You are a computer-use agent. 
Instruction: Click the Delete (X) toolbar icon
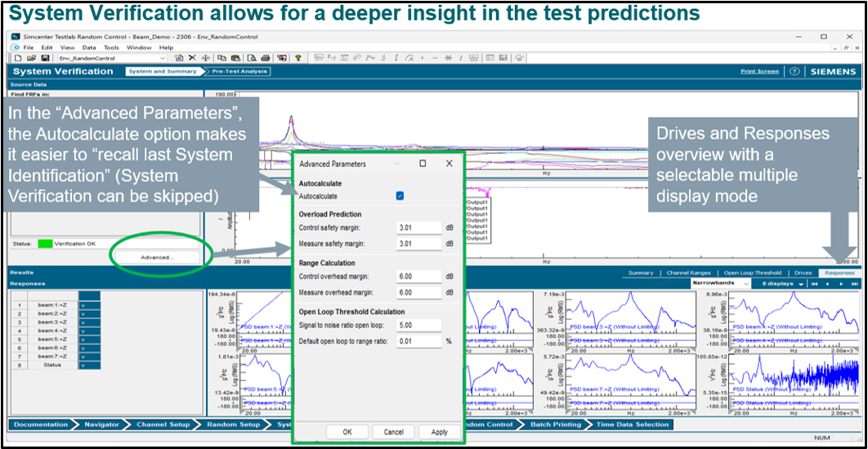(x=192, y=58)
